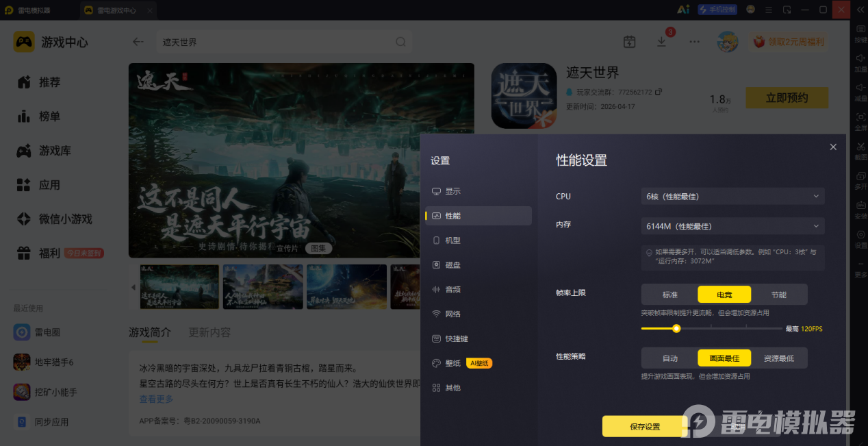This screenshot has width=868, height=446.
Task: Set frame rate limit to 电竞
Action: (x=724, y=295)
